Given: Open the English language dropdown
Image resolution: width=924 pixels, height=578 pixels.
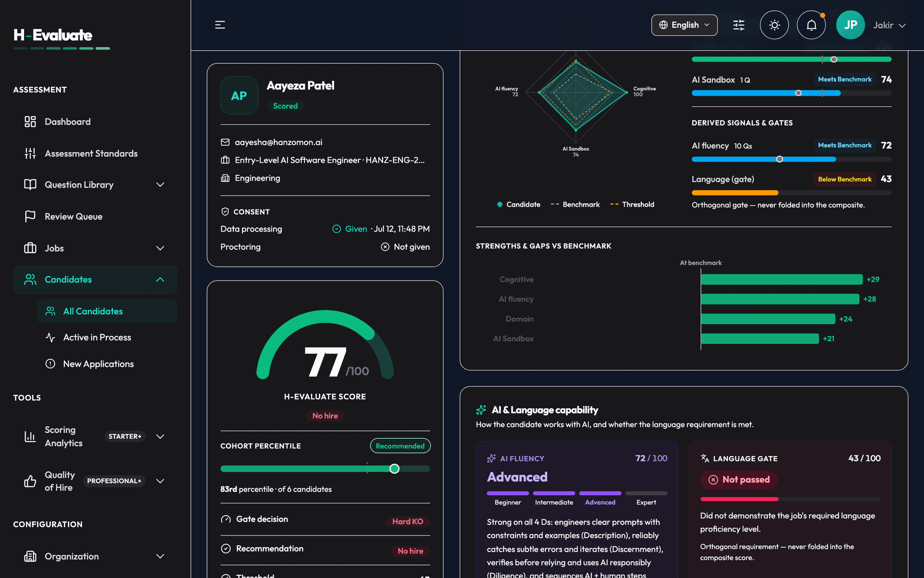Looking at the screenshot, I should [x=684, y=25].
